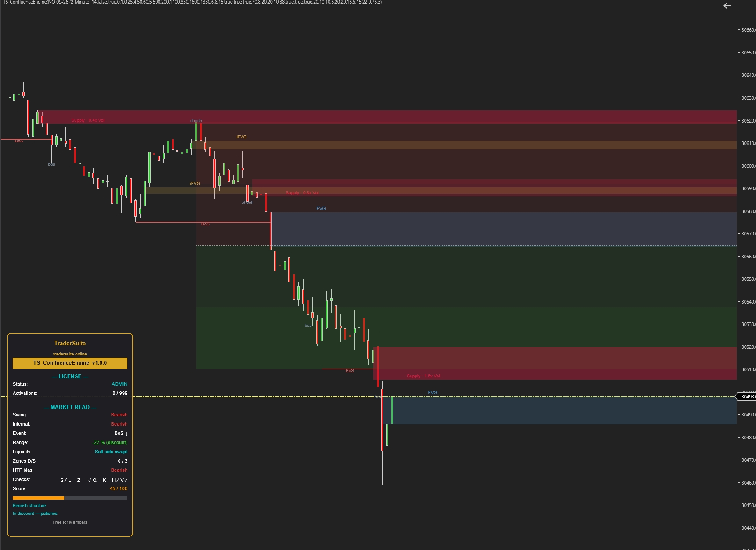Click the 'Supply · 0.8x Vol' label

(x=302, y=193)
